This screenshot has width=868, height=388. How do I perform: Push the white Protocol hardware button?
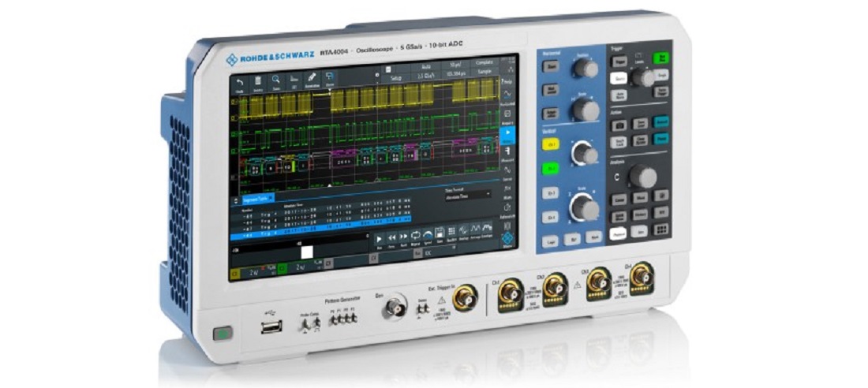tap(618, 233)
